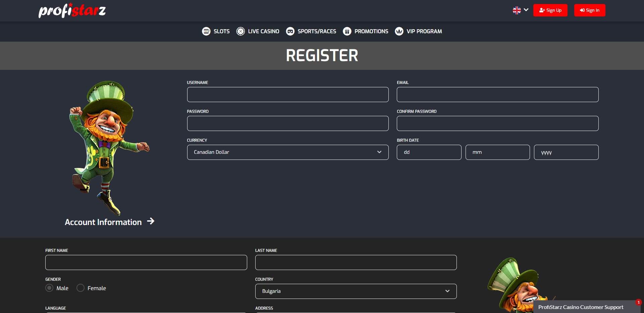Click the Account Information arrow icon

151,221
